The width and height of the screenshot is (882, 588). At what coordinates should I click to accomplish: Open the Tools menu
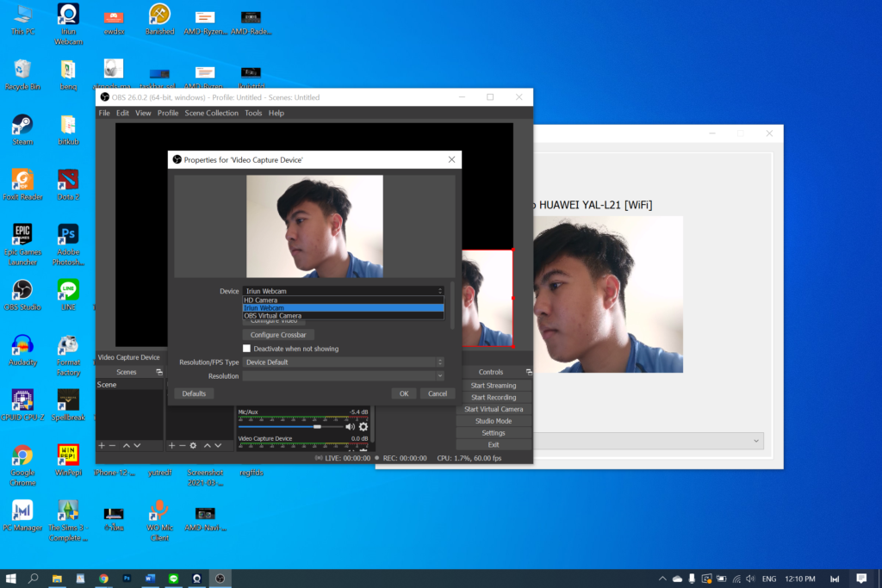click(x=252, y=113)
